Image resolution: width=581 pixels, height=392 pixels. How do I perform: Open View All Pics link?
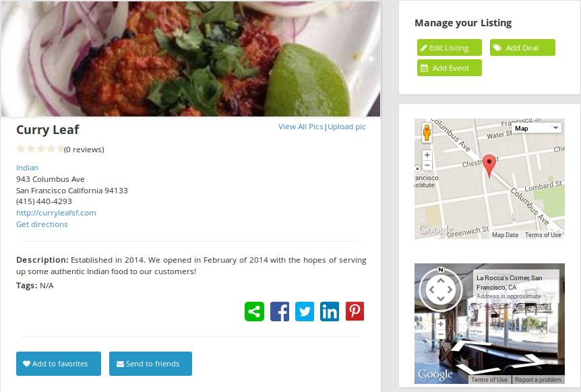301,127
